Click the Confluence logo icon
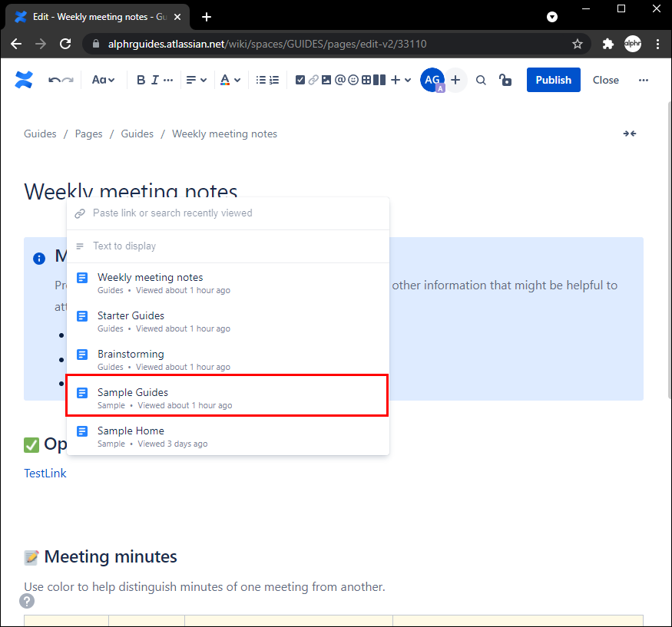Image resolution: width=672 pixels, height=627 pixels. (x=24, y=80)
